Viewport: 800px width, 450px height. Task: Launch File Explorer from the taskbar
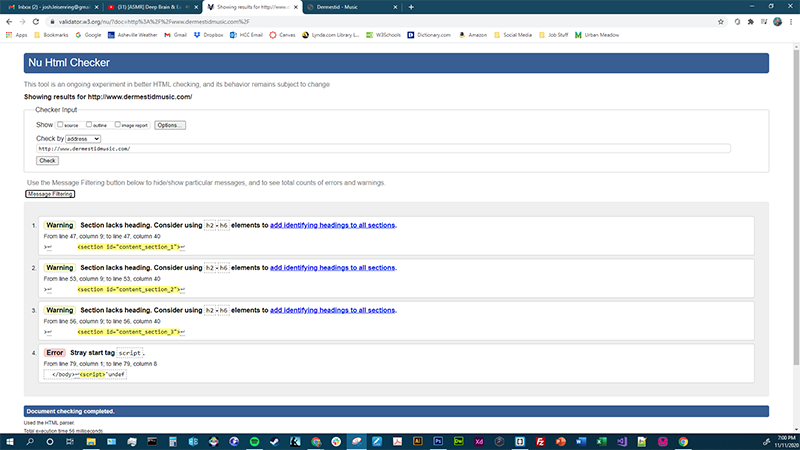91,442
